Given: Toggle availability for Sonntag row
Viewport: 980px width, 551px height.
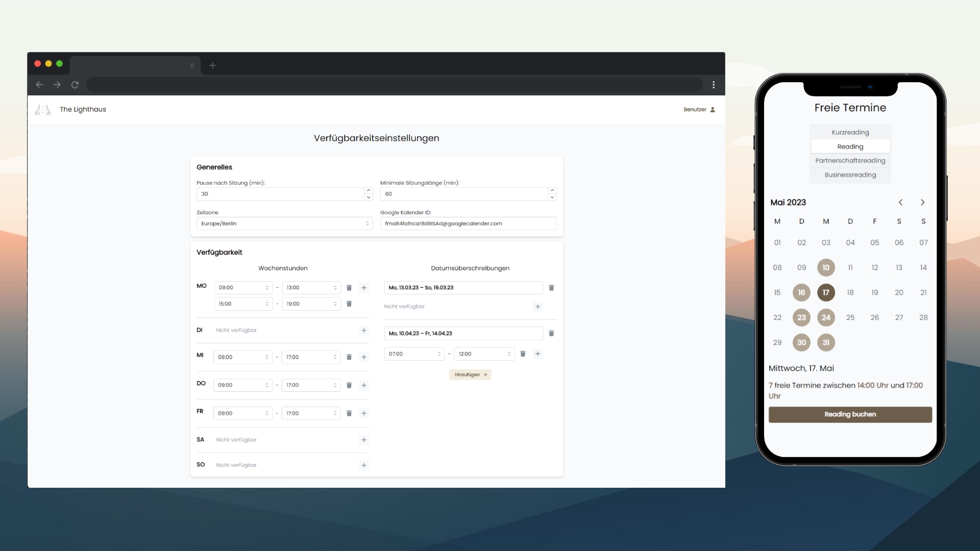Looking at the screenshot, I should coord(363,465).
